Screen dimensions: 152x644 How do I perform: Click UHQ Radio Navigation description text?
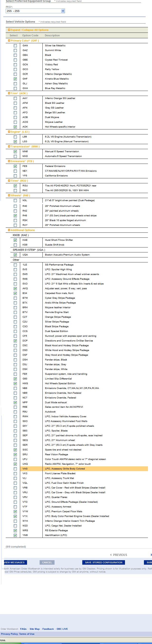coord(68,464)
